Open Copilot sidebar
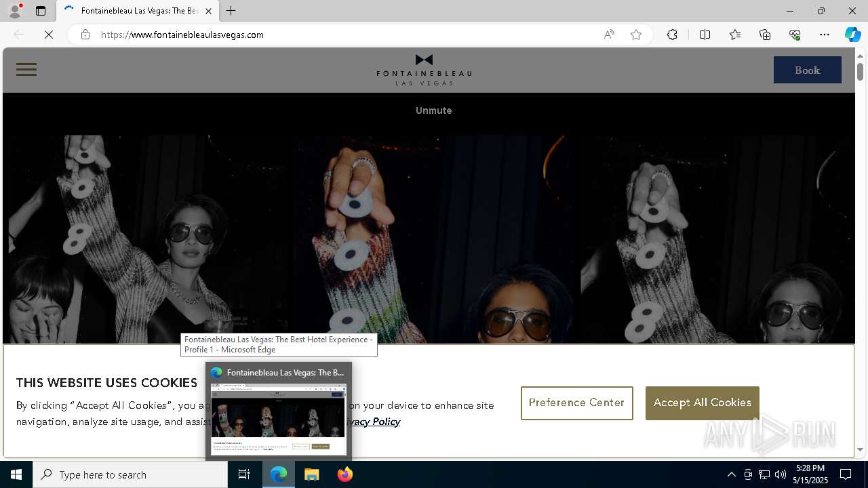 coord(852,35)
